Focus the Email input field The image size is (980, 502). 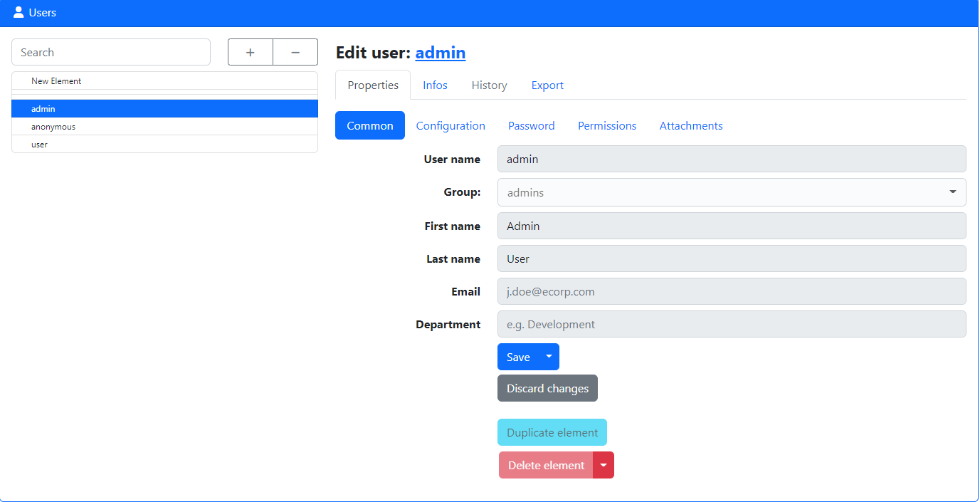click(x=731, y=291)
